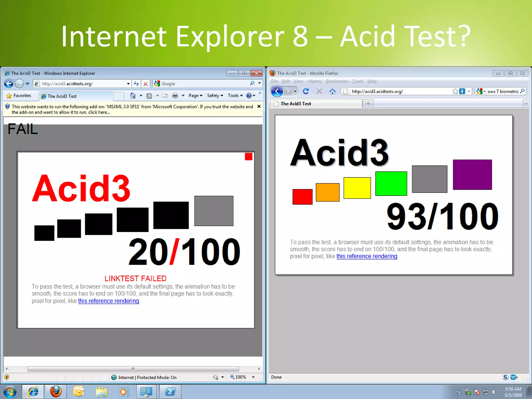
Task: Open Firefox from Windows taskbar
Action: [x=56, y=392]
